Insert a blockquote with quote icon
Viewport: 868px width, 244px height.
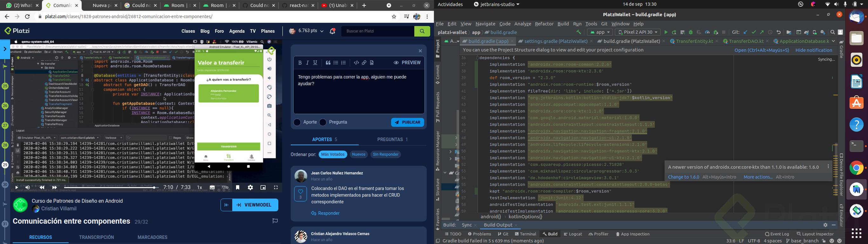point(328,63)
